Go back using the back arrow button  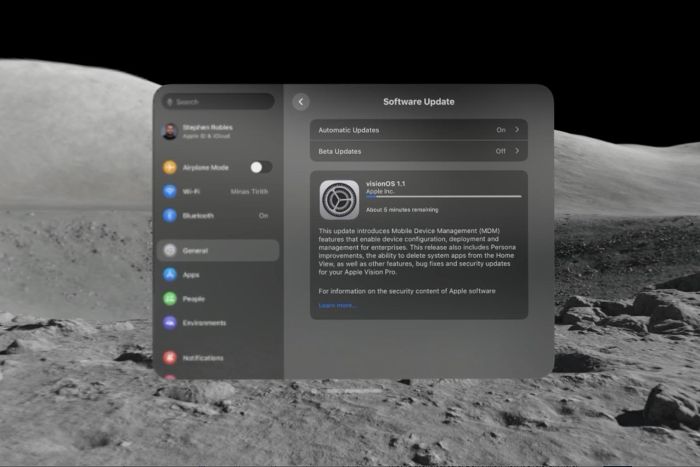[x=301, y=102]
